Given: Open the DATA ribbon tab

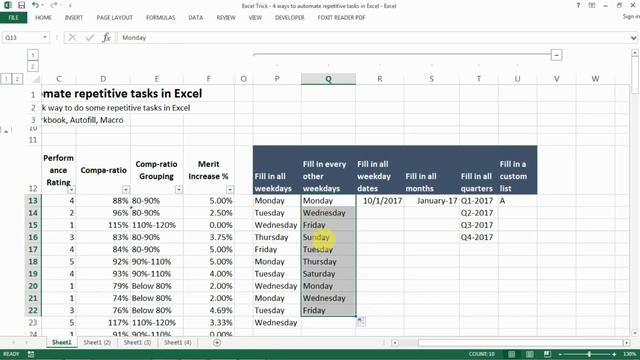Looking at the screenshot, I should click(196, 18).
